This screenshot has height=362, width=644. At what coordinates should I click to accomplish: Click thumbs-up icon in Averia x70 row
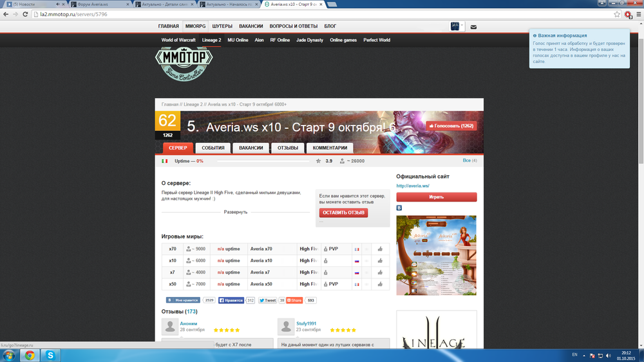[381, 249]
